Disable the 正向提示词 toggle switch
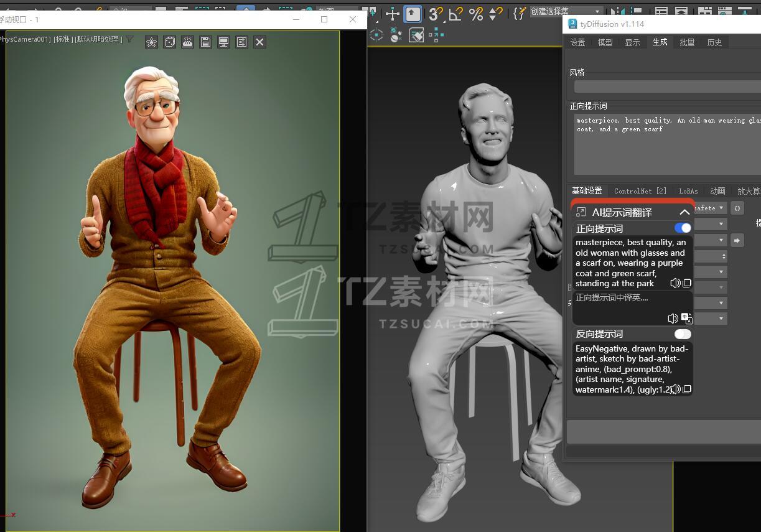This screenshot has height=532, width=761. point(683,228)
